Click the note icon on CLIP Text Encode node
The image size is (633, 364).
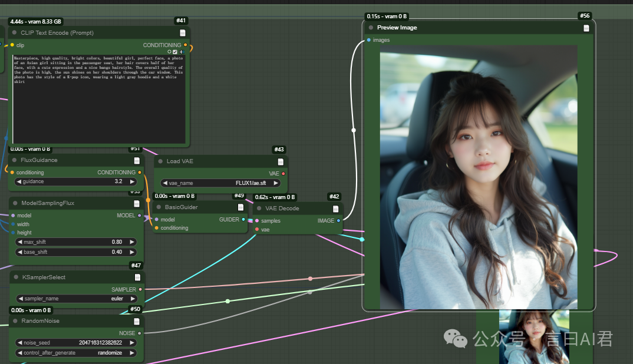click(x=183, y=32)
